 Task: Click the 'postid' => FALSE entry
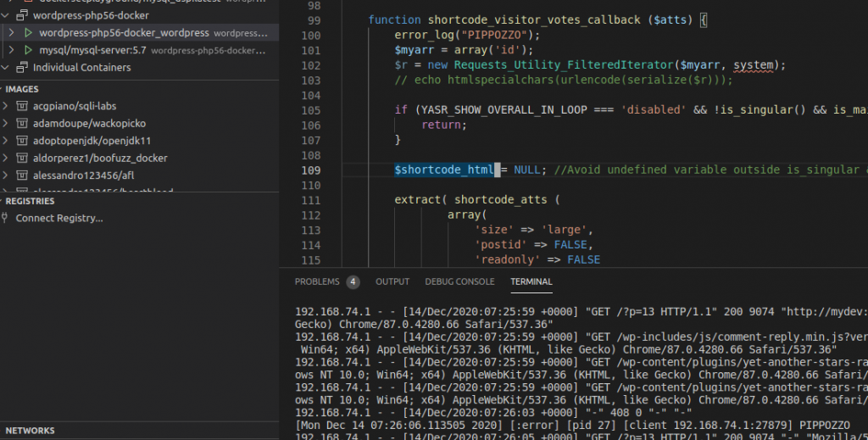point(534,244)
